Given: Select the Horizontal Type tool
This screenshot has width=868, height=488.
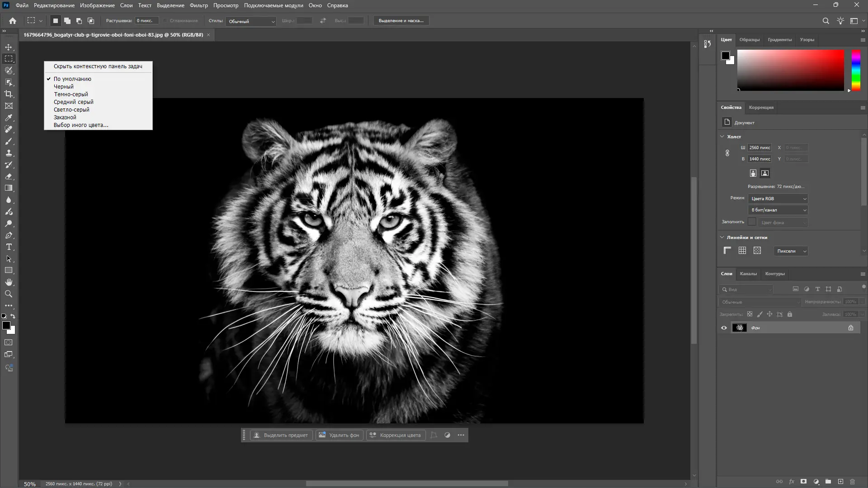Looking at the screenshot, I should [x=9, y=247].
